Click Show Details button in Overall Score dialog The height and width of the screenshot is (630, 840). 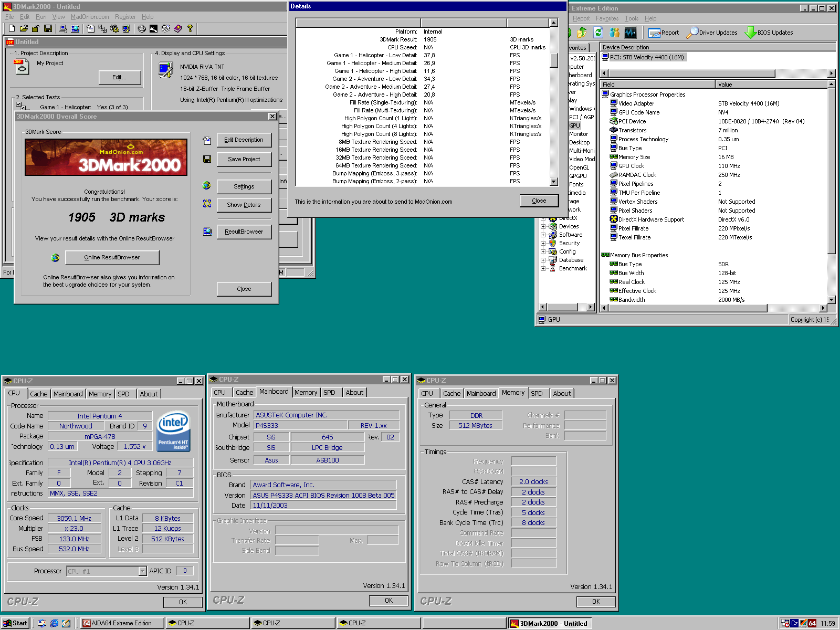tap(244, 205)
